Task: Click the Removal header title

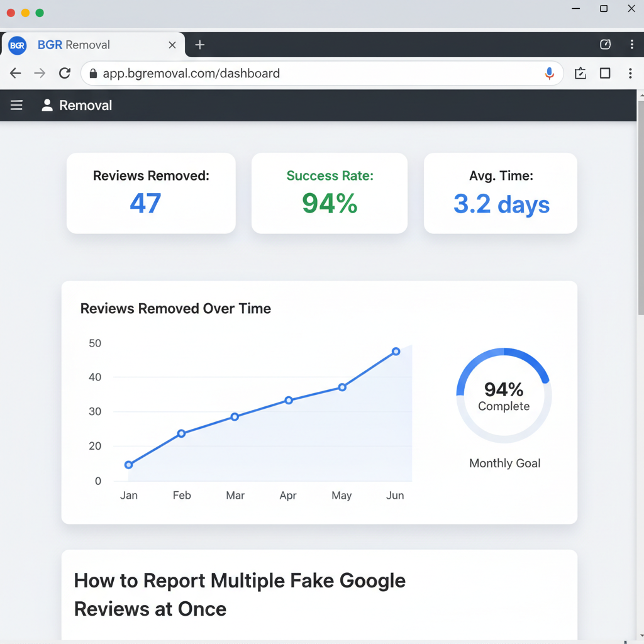Action: pyautogui.click(x=86, y=106)
